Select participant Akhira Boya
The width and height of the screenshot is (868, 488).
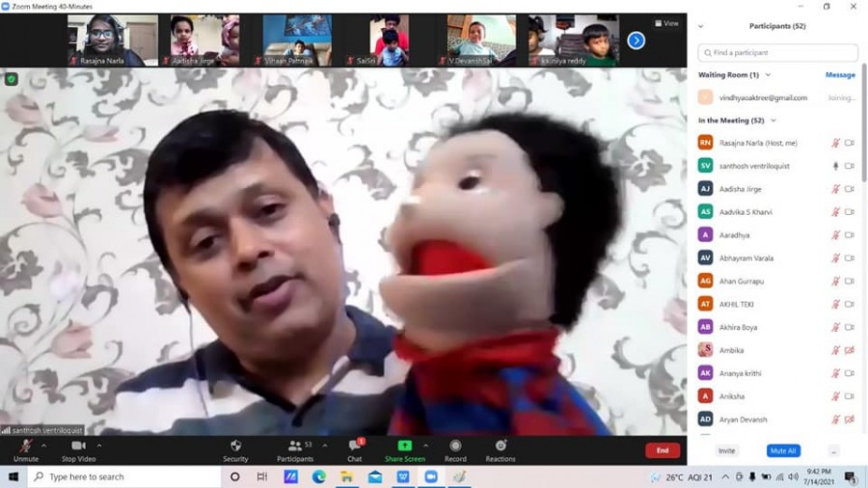tap(738, 328)
